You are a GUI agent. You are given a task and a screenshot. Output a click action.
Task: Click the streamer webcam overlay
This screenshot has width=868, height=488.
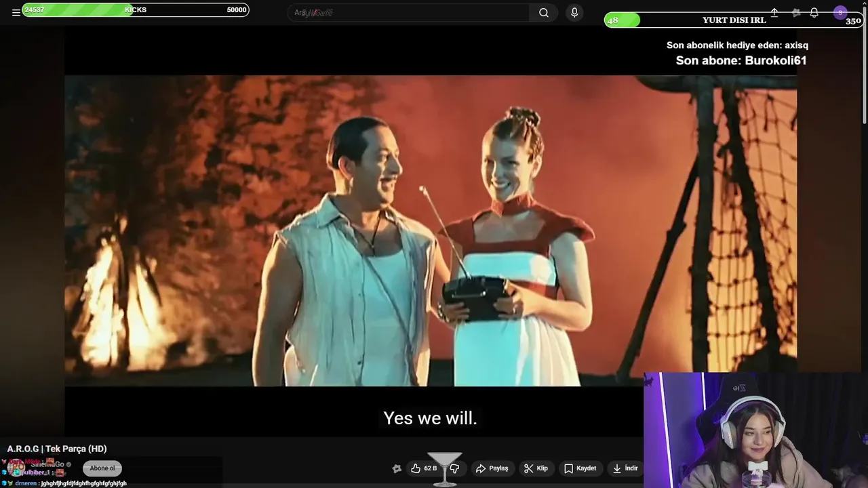[755, 430]
